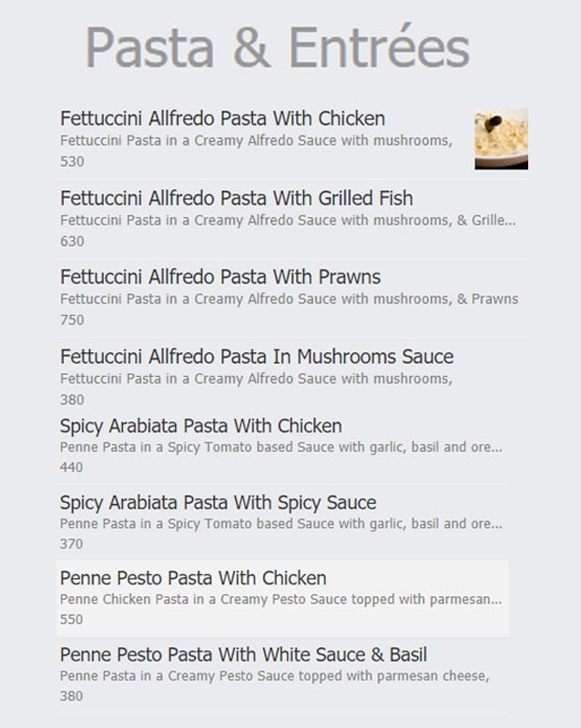The image size is (581, 728).
Task: Choose Fettuccini Allfredo Pasta In Mushrooms Sauce
Action: click(256, 356)
